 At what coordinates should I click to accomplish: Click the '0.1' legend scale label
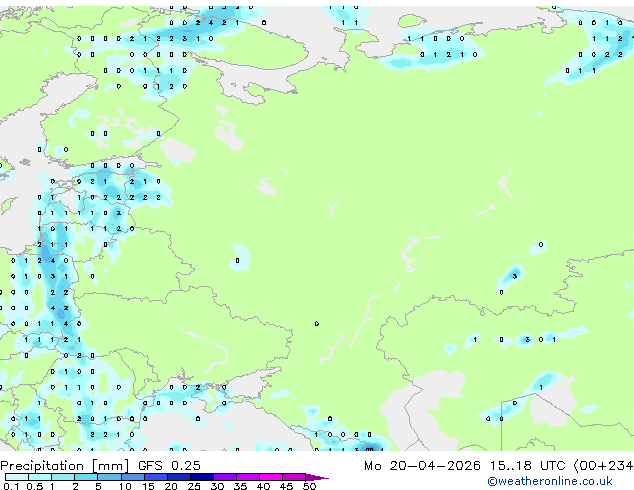click(x=11, y=486)
